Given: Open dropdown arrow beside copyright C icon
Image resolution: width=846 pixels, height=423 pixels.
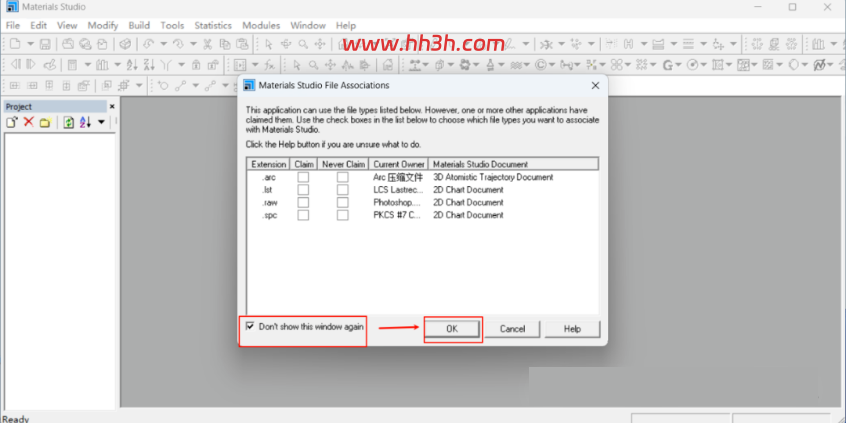Looking at the screenshot, I should click(552, 65).
